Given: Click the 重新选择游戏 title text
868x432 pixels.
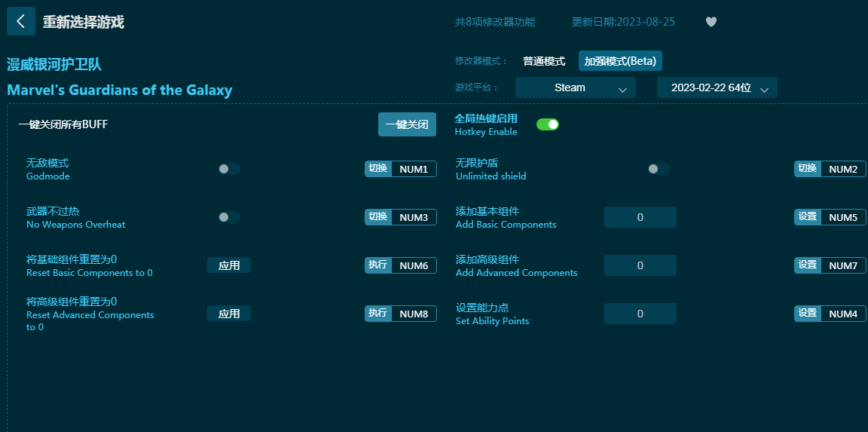Looking at the screenshot, I should coord(83,22).
